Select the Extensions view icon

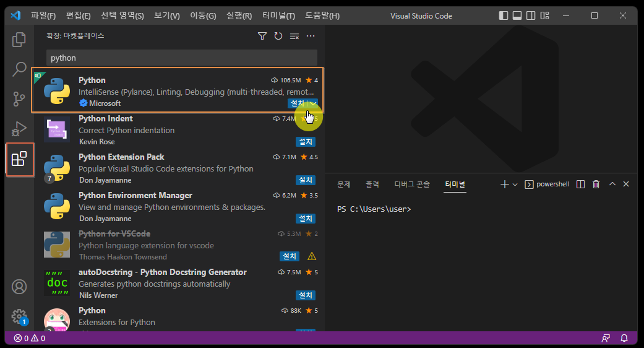(x=19, y=159)
